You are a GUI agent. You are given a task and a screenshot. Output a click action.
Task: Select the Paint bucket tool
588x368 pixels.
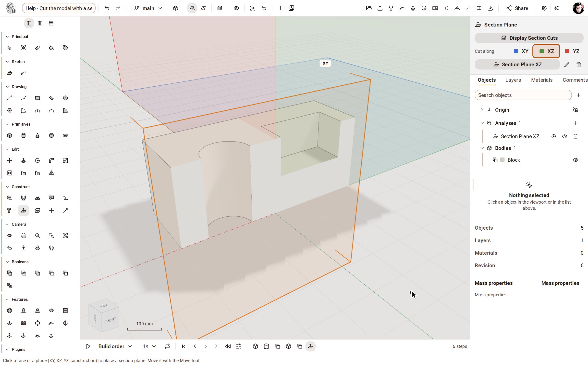coord(51,48)
